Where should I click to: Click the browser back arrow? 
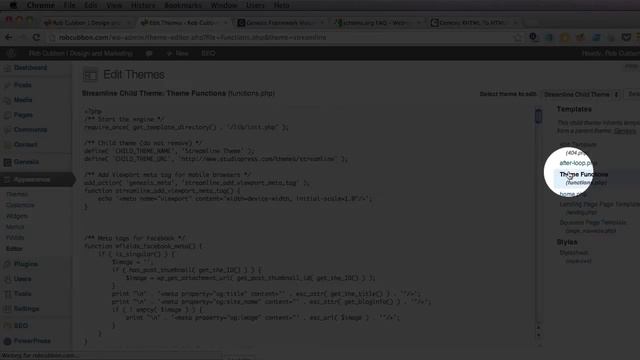pos(9,37)
